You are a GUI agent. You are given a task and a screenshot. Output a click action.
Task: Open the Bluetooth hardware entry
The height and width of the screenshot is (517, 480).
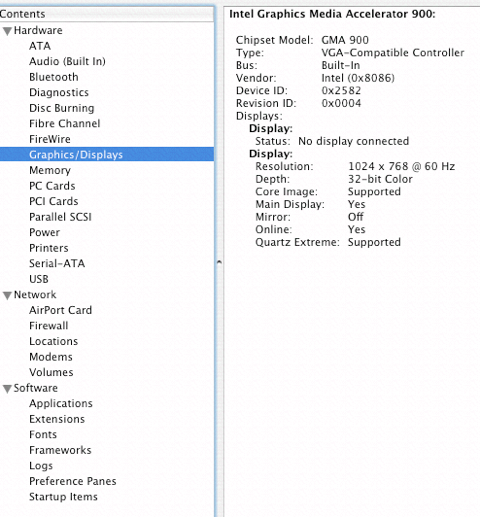point(54,77)
